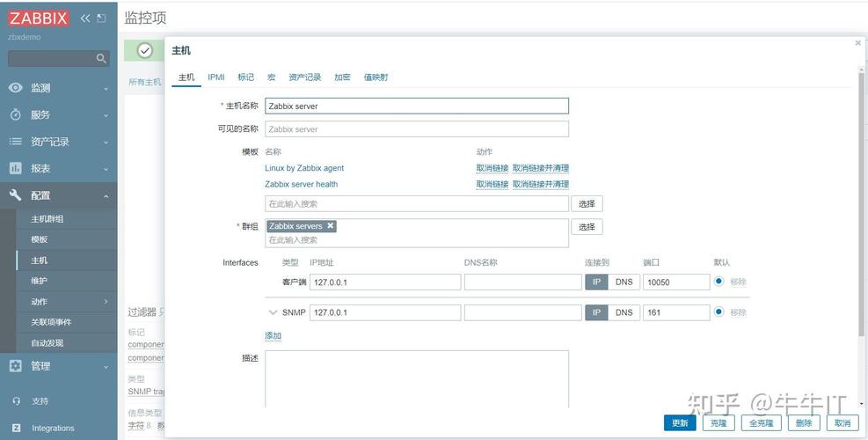Select default radio for SNMP interface

point(718,312)
